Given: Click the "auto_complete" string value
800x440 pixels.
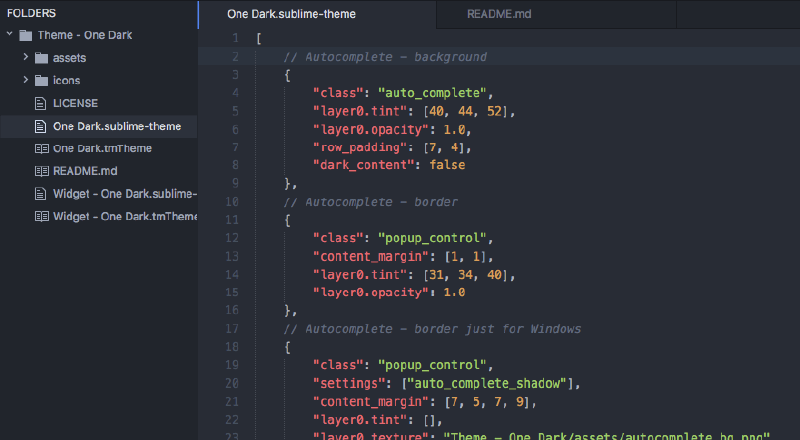Looking at the screenshot, I should [x=432, y=93].
